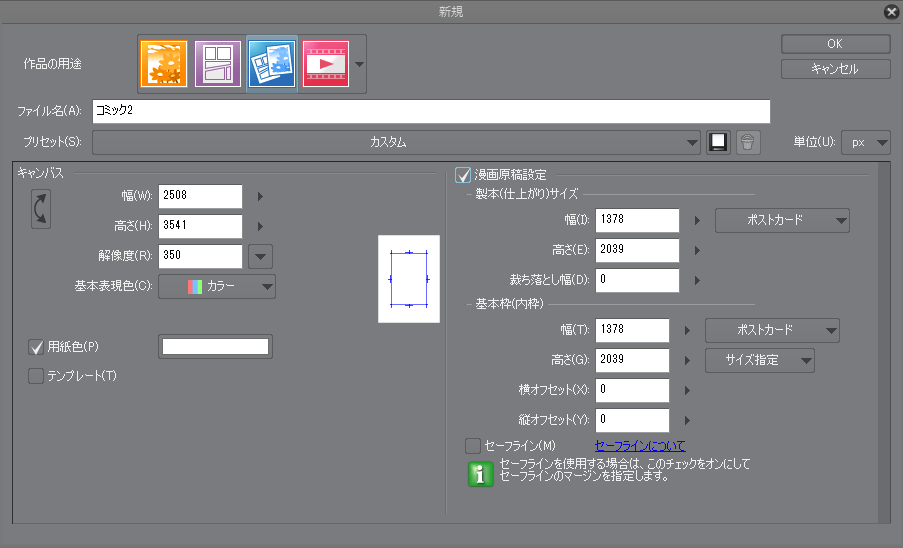Close the 新規 dialog

pyautogui.click(x=891, y=12)
